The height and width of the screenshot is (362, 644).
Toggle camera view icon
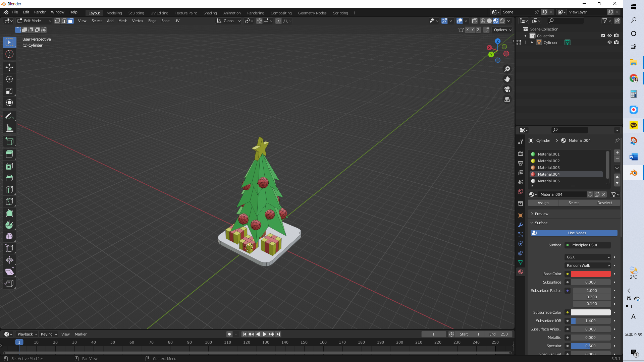point(507,89)
